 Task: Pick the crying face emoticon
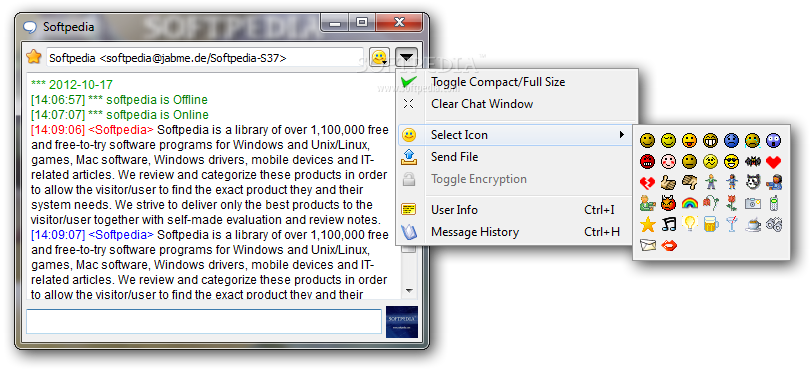[x=752, y=140]
